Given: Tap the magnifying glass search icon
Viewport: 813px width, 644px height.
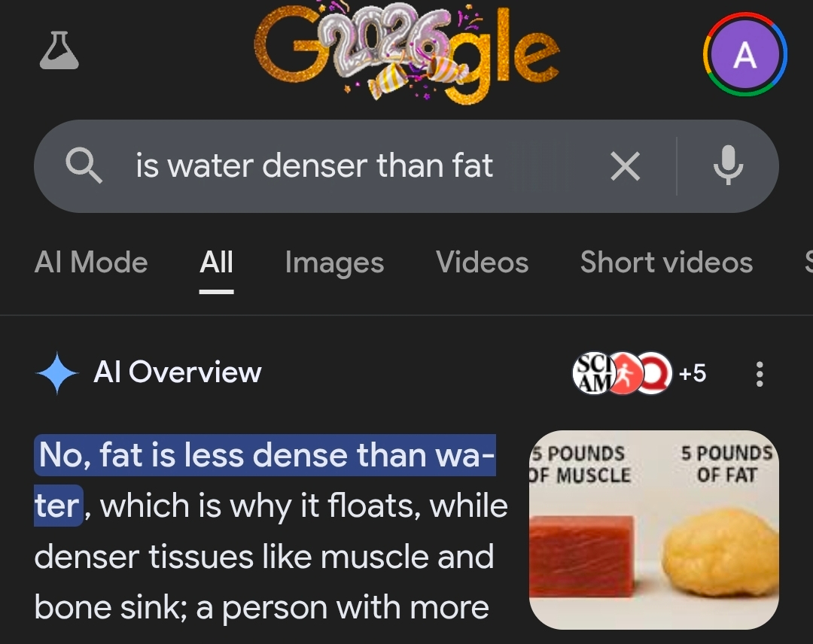Looking at the screenshot, I should tap(84, 166).
